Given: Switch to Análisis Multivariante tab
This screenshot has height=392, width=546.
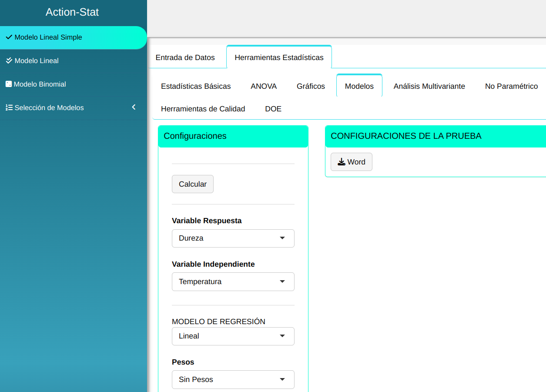Looking at the screenshot, I should 429,86.
